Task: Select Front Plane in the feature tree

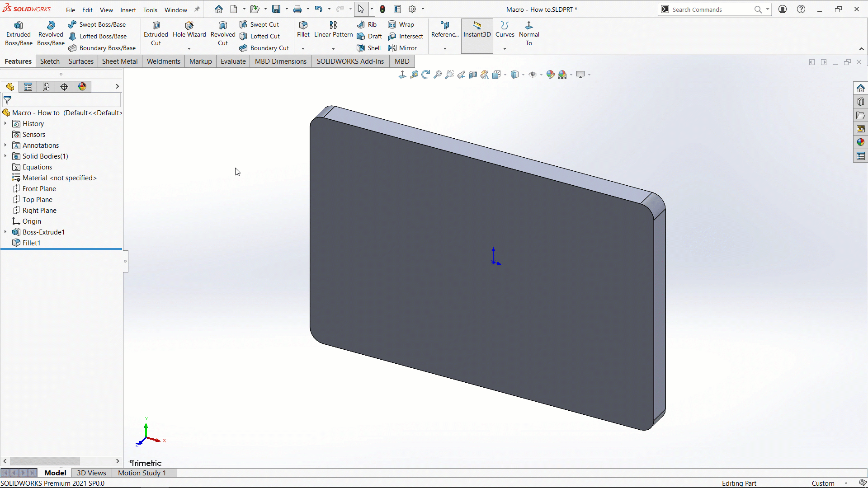Action: pos(39,188)
